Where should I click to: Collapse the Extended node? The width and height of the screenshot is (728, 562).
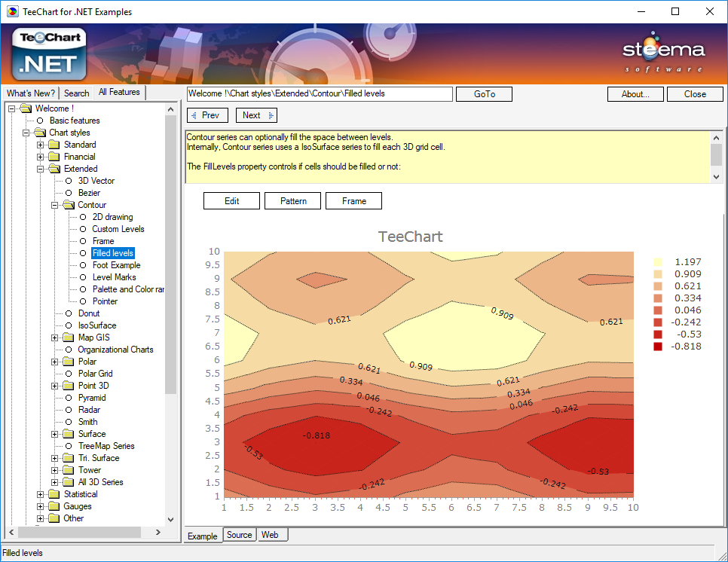click(41, 169)
